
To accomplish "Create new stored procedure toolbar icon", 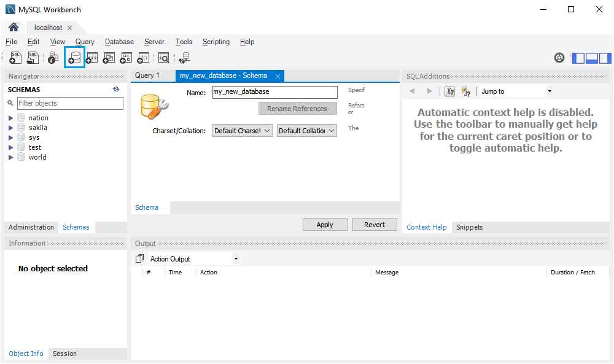I will click(126, 58).
